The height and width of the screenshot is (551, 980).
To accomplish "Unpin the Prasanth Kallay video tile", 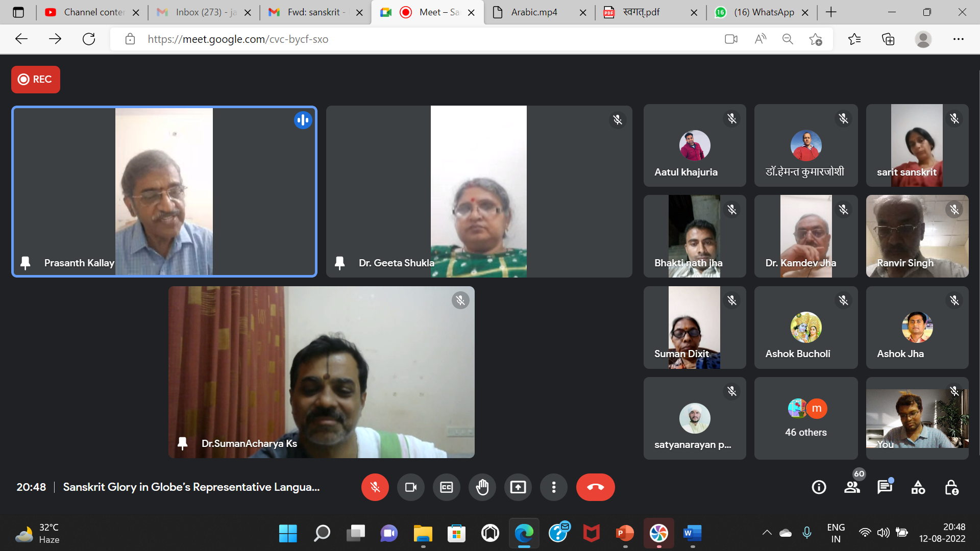I will [25, 263].
